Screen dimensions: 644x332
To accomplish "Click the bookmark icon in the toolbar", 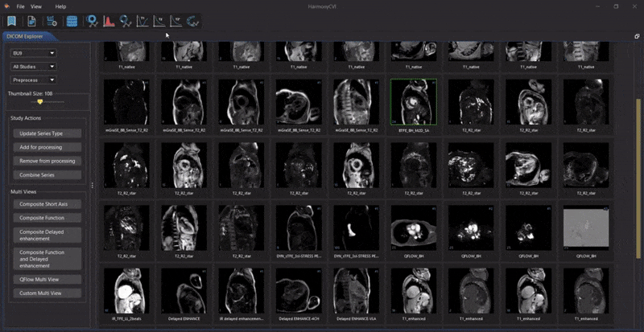I will 11,21.
